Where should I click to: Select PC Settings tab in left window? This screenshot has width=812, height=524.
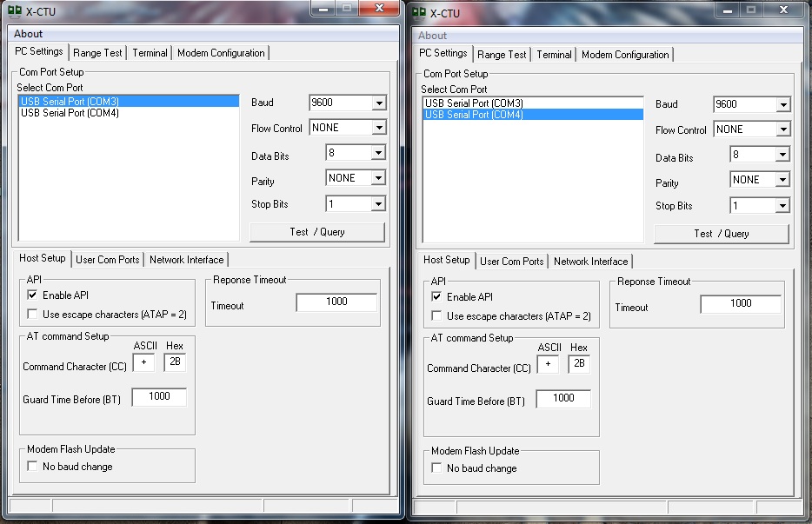(39, 51)
